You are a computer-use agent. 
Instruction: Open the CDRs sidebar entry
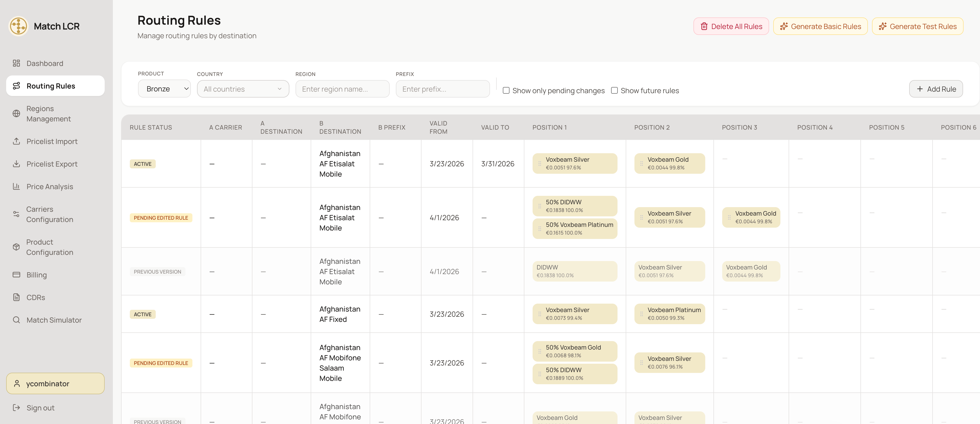coord(55,297)
